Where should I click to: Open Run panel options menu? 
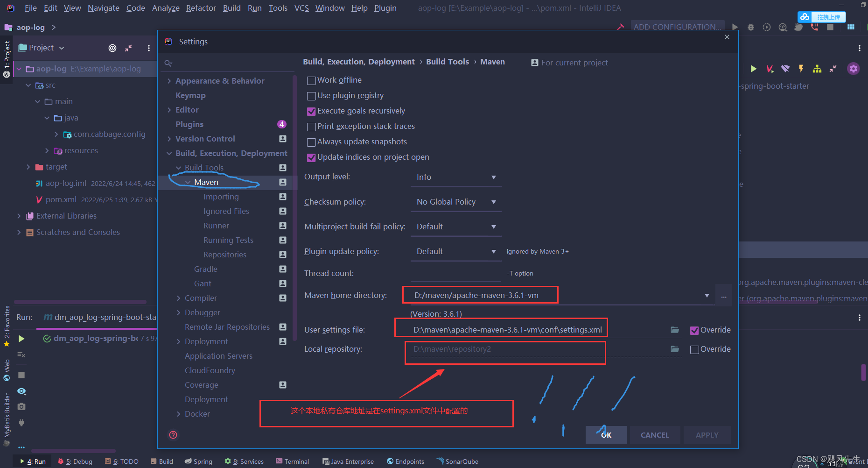point(860,318)
